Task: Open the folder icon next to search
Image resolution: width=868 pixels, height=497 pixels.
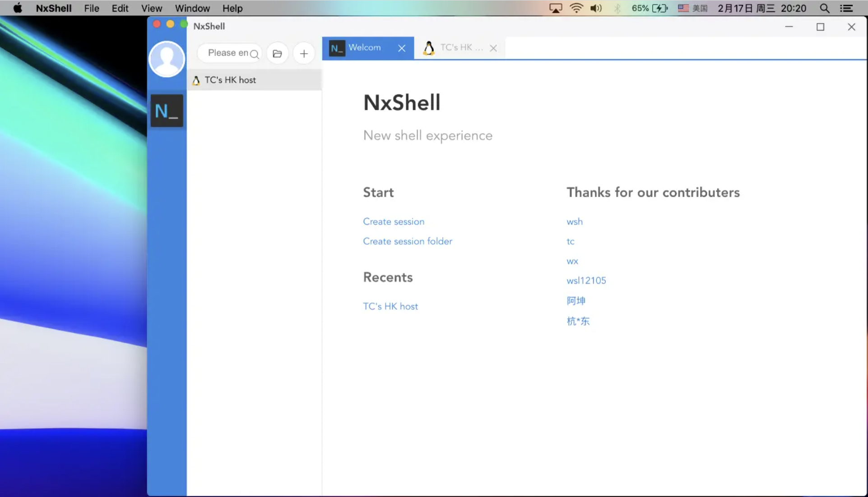Action: (277, 53)
